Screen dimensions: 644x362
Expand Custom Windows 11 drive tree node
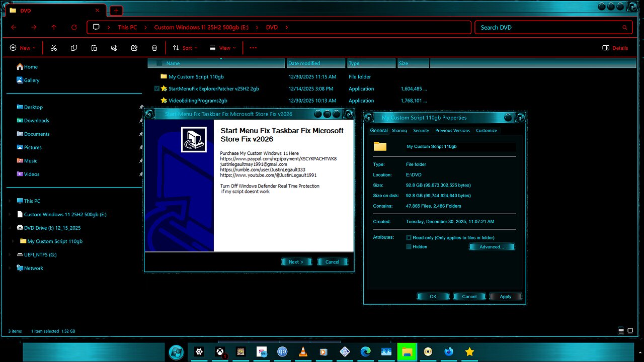(x=10, y=215)
